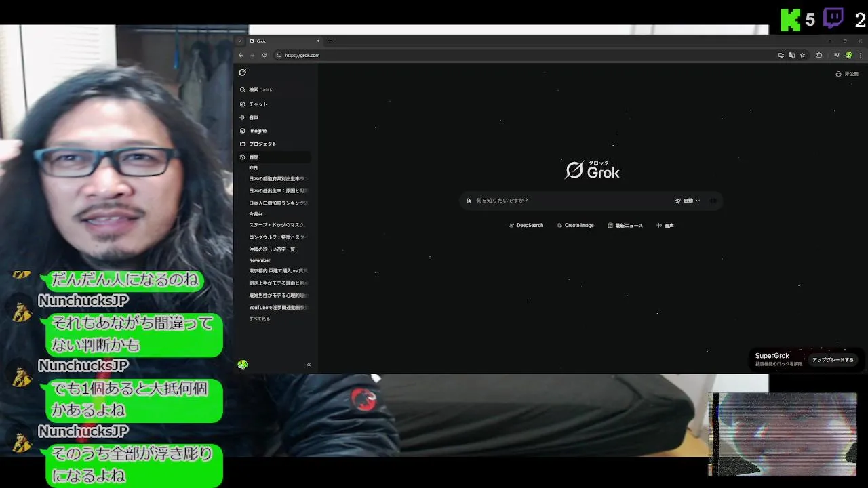Click the purple Twitch logo in the overlay
The image size is (868, 488).
tap(833, 18)
